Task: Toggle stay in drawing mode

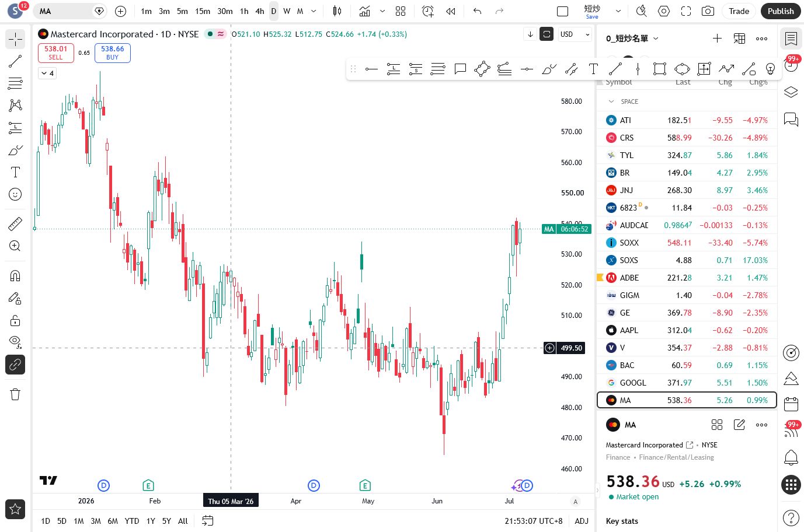Action: [x=15, y=298]
